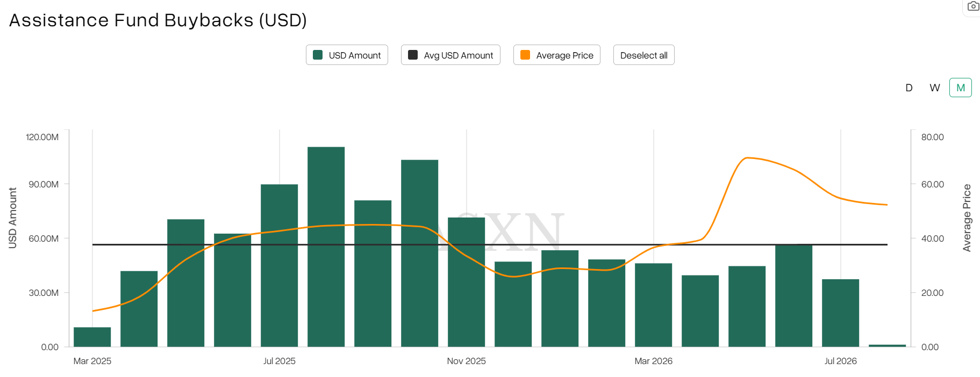Toggle the Average Price series
The height and width of the screenshot is (377, 980).
click(557, 55)
